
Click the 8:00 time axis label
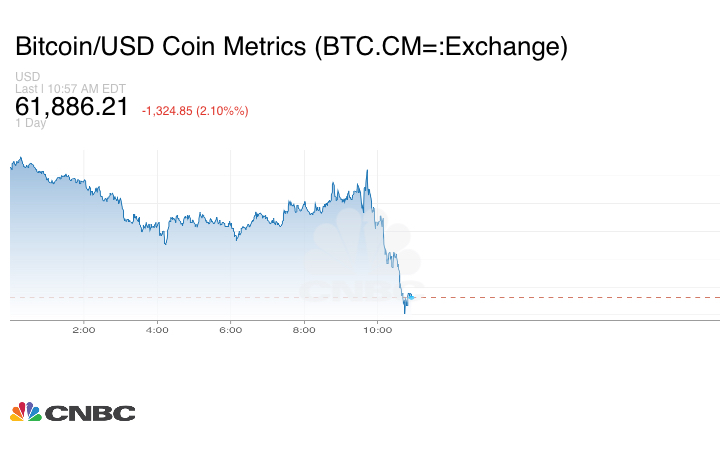[x=304, y=330]
